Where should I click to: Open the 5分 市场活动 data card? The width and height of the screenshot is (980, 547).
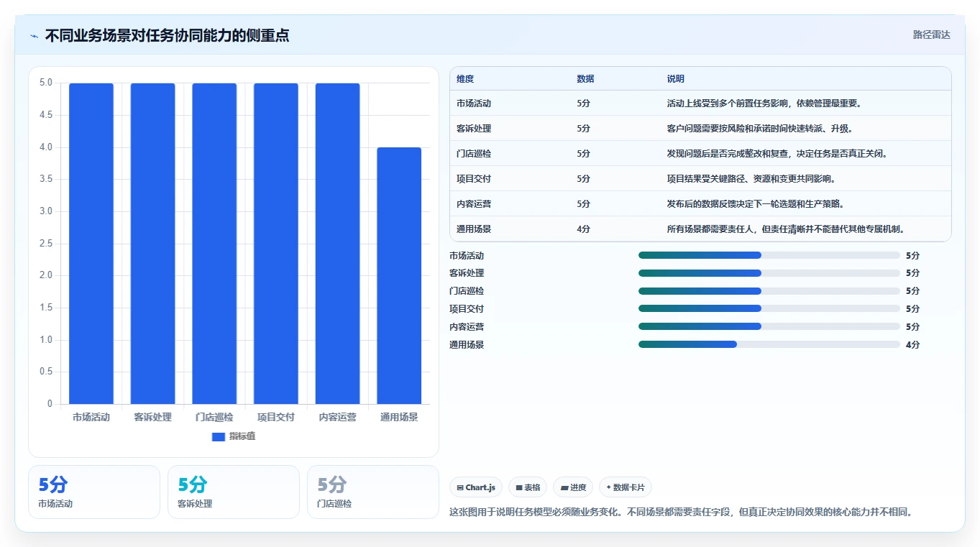point(94,492)
